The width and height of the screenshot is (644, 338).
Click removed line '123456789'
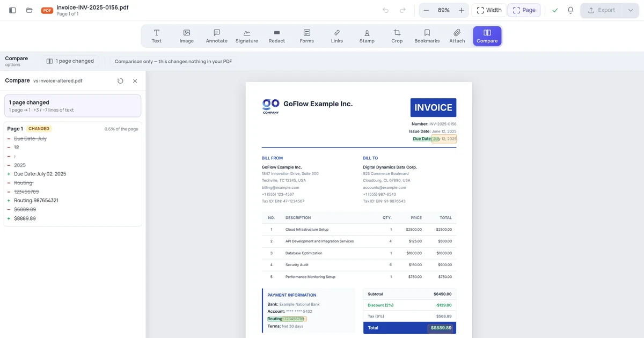coord(26,192)
